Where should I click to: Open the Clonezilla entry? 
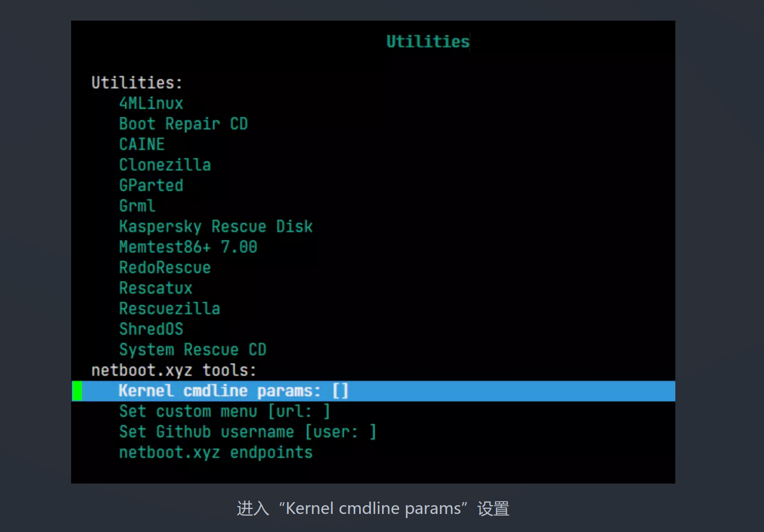pos(165,165)
